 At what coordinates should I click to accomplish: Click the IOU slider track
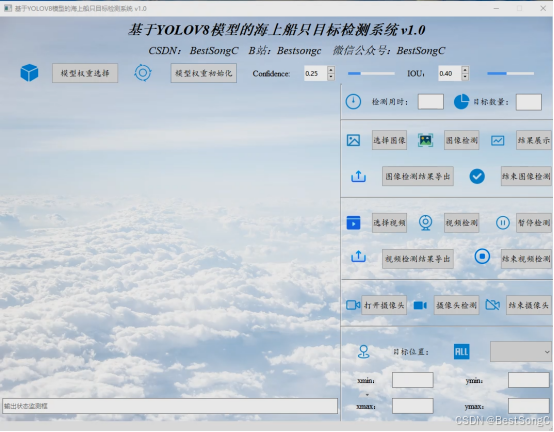[511, 73]
